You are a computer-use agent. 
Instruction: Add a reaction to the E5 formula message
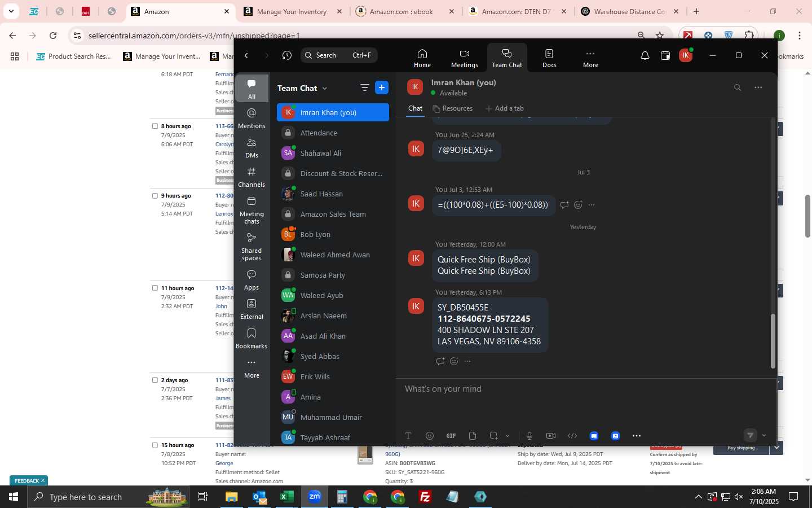pyautogui.click(x=578, y=205)
